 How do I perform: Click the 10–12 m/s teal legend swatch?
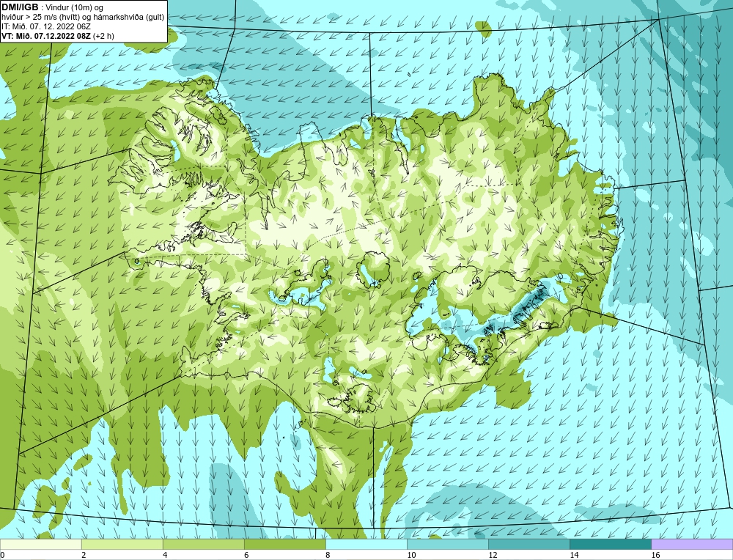(x=447, y=544)
